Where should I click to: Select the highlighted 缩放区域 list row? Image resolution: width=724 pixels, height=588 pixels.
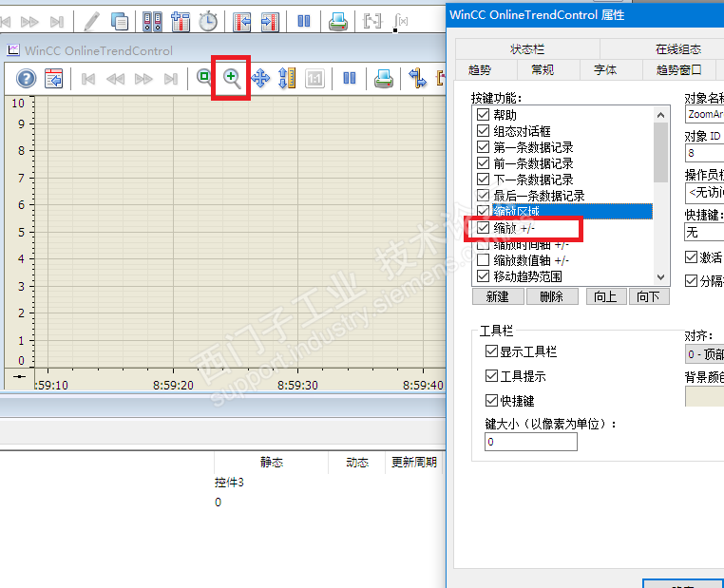pos(572,212)
